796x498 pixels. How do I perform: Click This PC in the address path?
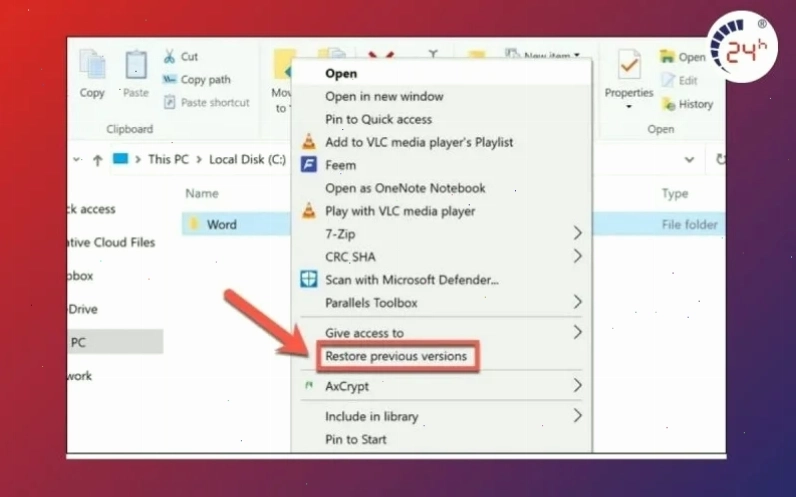pos(168,159)
